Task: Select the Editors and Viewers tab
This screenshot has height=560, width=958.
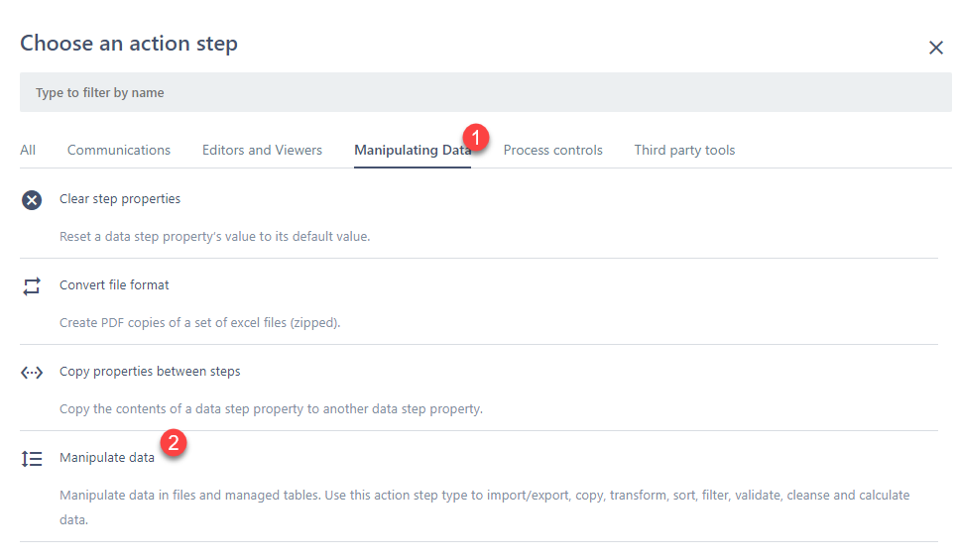Action: click(262, 151)
